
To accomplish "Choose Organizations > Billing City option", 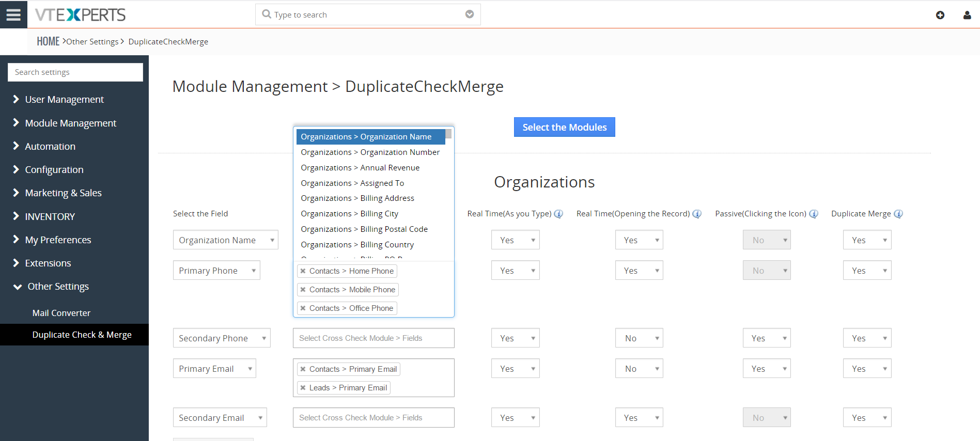I will click(370, 214).
